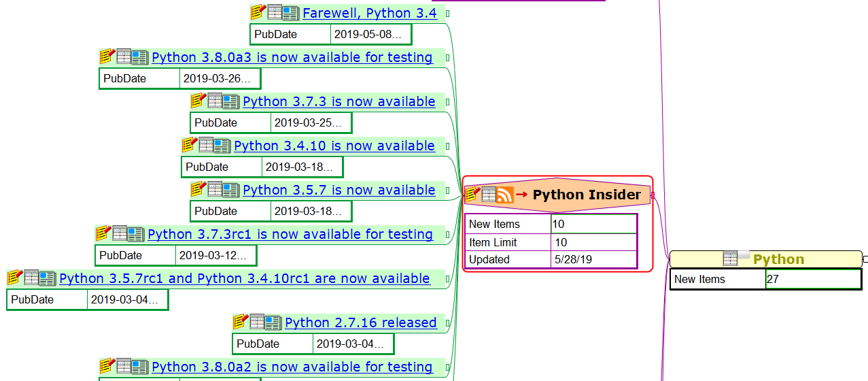Open notes icon on Python 3.4.10 is now available
Screen dimensions: 868x381
(189, 144)
